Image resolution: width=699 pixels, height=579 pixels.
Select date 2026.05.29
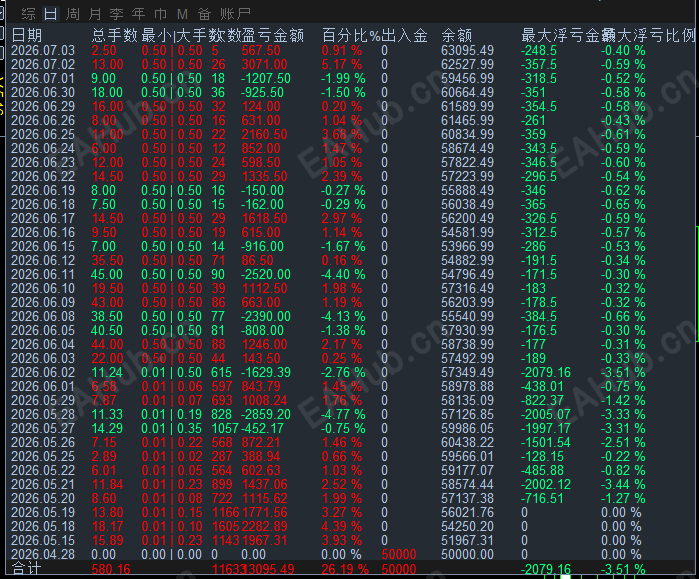[x=43, y=400]
